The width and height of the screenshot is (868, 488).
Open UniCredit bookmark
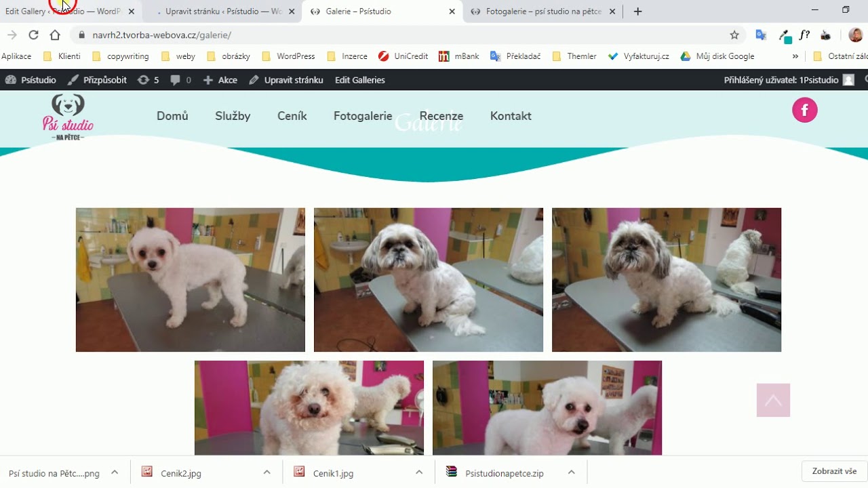point(403,56)
